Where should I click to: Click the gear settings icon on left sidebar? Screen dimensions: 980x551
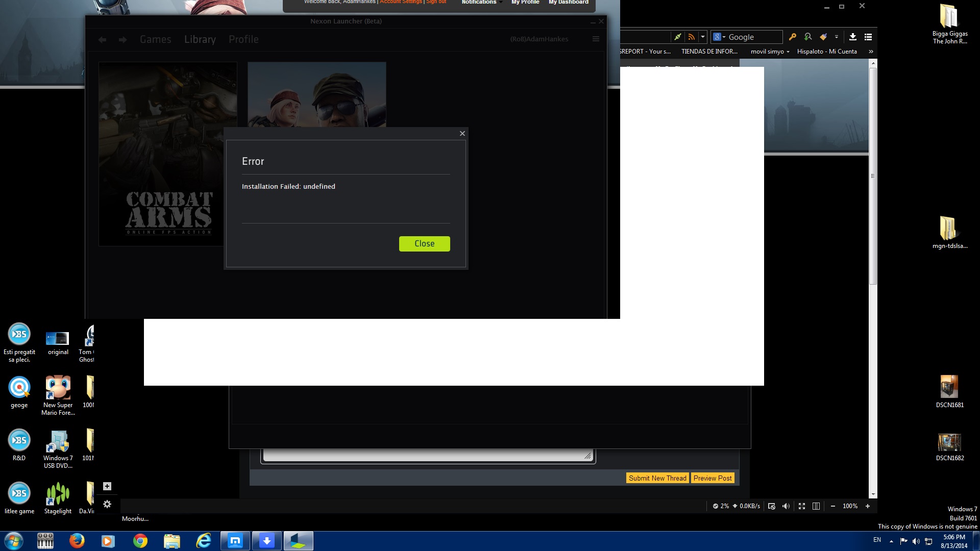coord(107,504)
